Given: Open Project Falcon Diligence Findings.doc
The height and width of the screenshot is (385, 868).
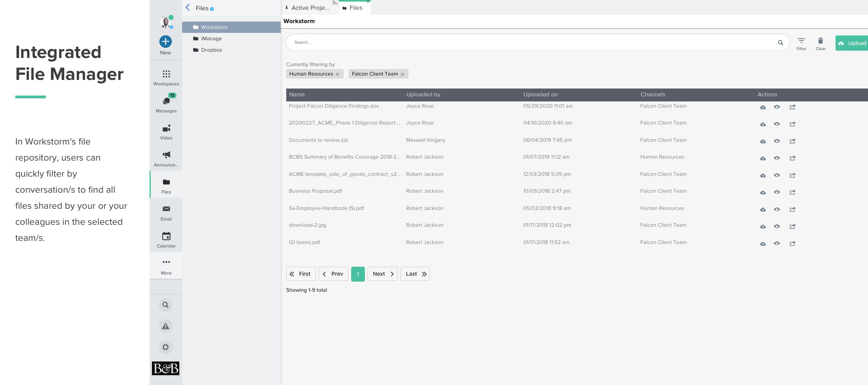Looking at the screenshot, I should click(x=334, y=106).
